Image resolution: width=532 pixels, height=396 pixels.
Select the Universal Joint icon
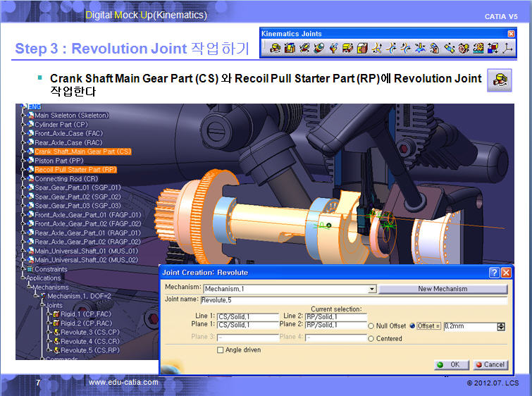pos(435,49)
